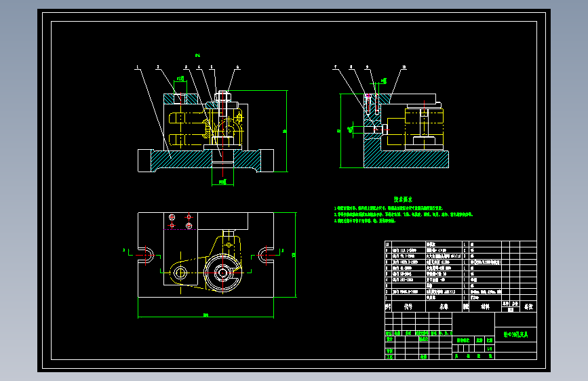Click the 技术要求 heading

click(x=403, y=199)
